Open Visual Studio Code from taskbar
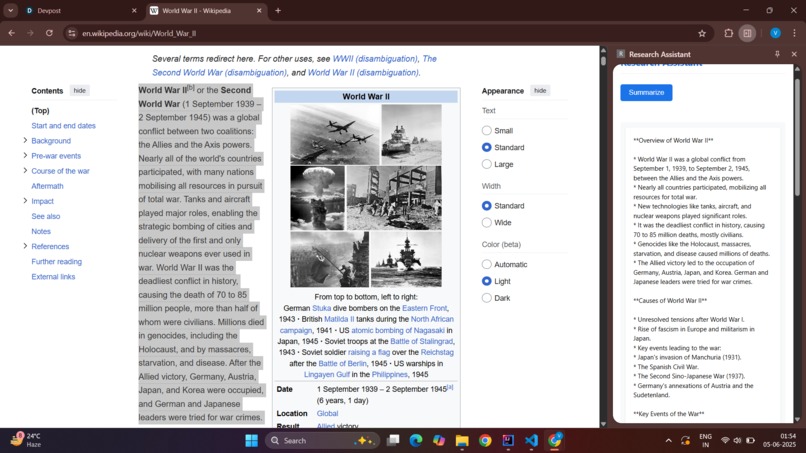Screen dimensions: 806x453 click(x=531, y=441)
